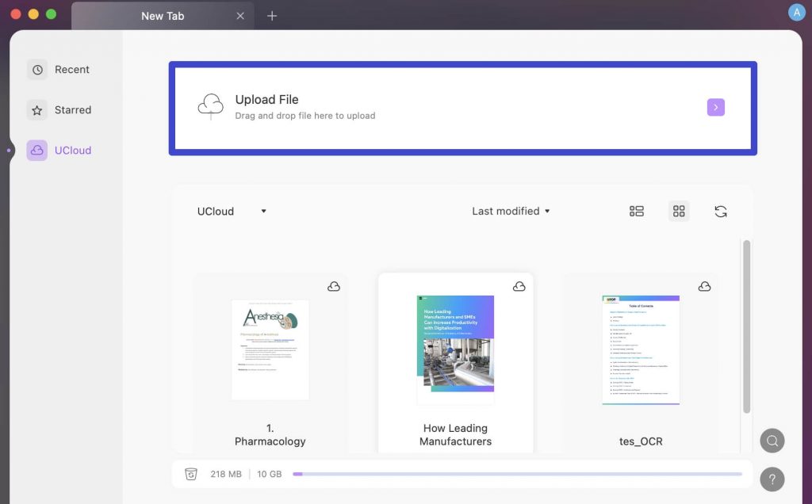Click the cloud status icon on tes_OCR
812x504 pixels.
(704, 287)
